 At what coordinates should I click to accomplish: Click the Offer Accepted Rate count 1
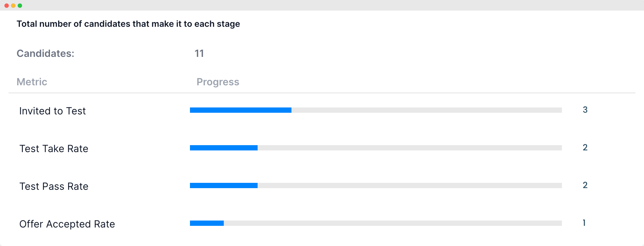click(584, 223)
